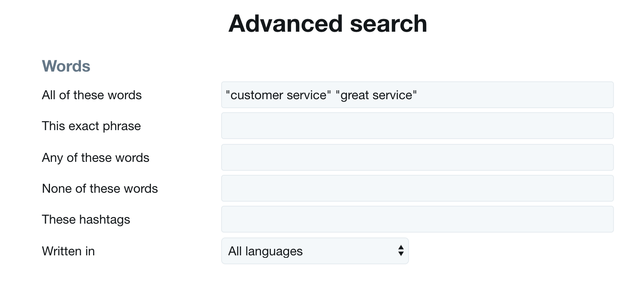Click the "All of these words" label
Viewport: 644px width, 283px height.
tap(92, 95)
